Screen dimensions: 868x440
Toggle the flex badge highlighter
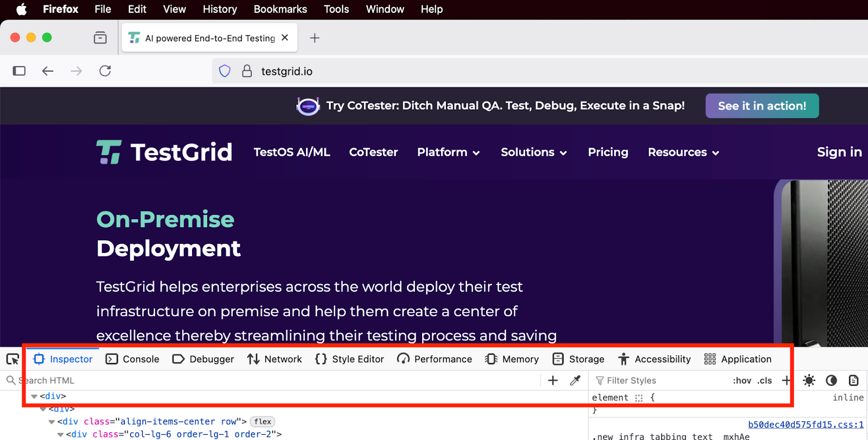point(263,422)
